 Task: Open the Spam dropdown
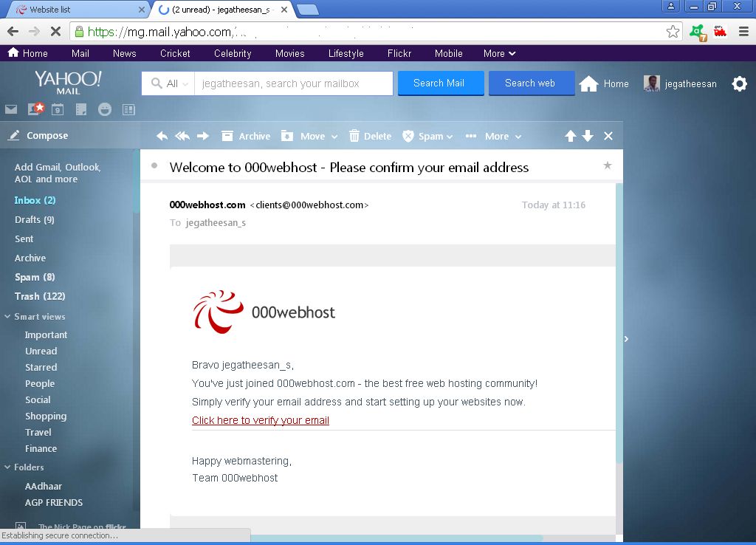tap(427, 136)
